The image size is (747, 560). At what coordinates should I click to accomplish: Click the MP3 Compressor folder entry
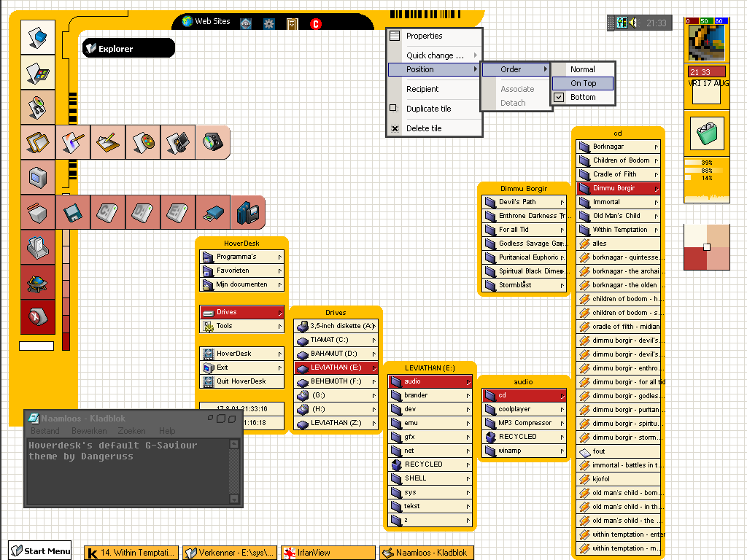click(x=524, y=424)
